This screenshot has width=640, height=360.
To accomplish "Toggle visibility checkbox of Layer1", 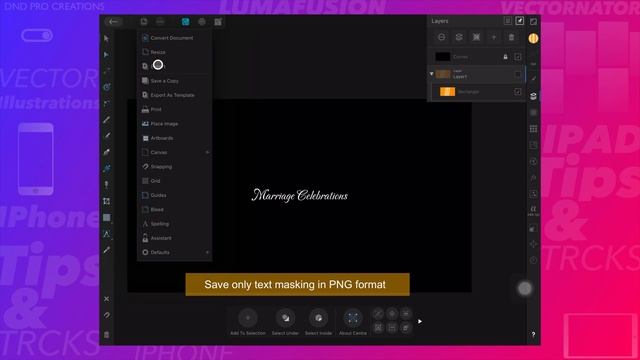I will click(x=518, y=74).
